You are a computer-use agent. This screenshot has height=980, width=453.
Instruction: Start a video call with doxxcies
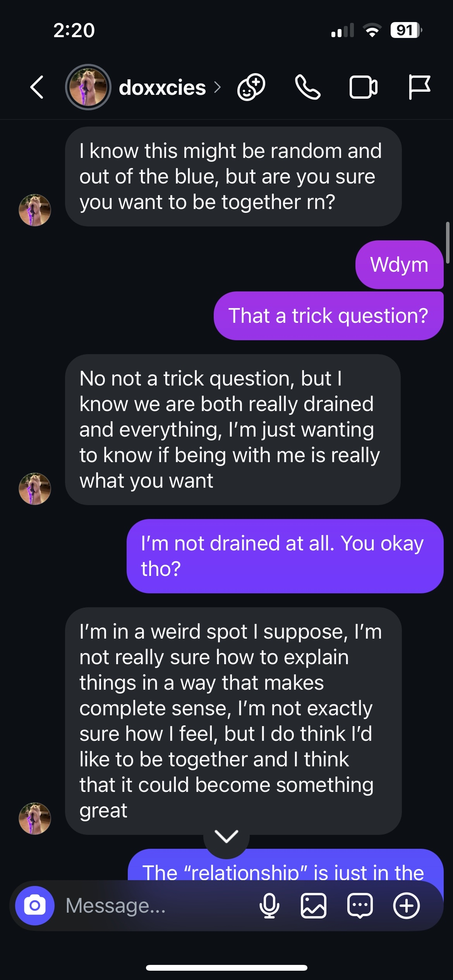click(363, 87)
